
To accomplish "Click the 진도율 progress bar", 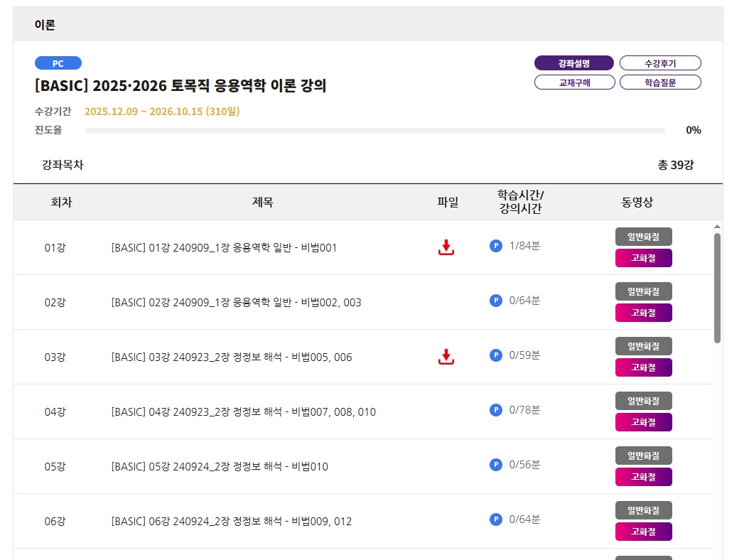I will (x=374, y=131).
